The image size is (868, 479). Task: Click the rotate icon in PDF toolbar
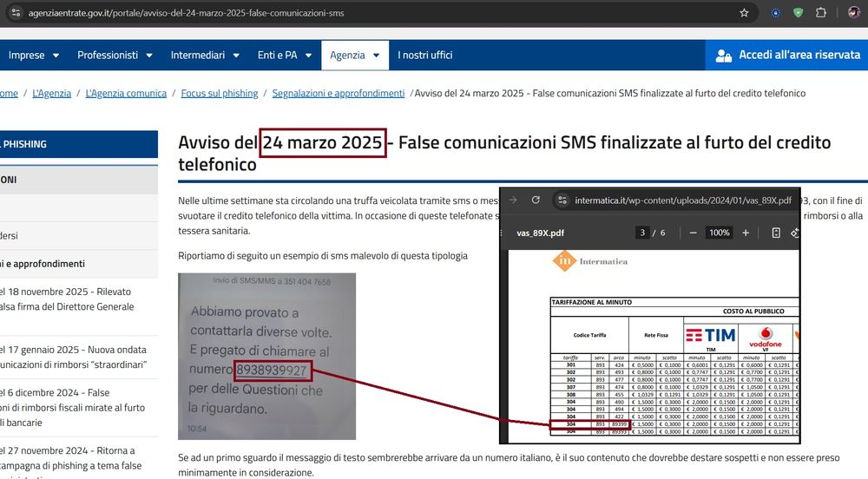coord(795,233)
